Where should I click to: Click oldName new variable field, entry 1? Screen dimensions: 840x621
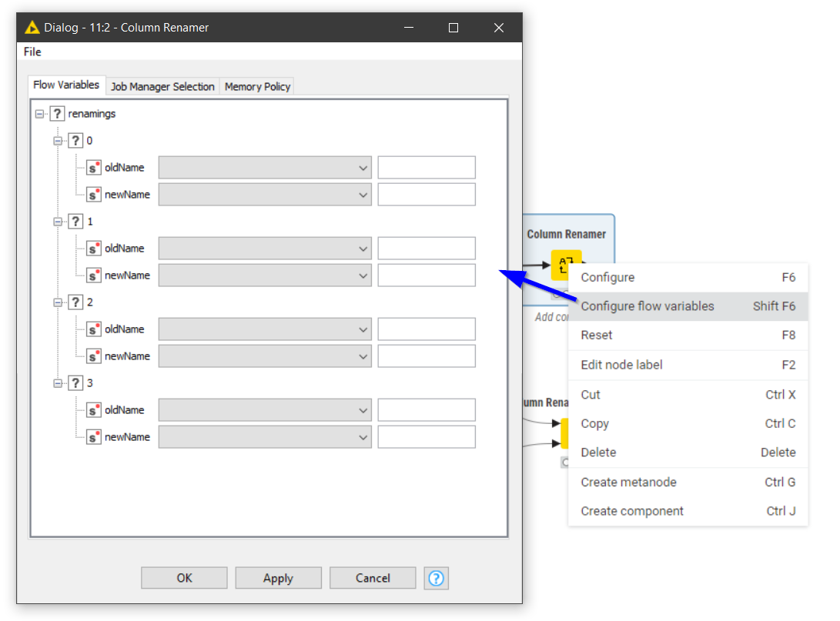point(427,249)
